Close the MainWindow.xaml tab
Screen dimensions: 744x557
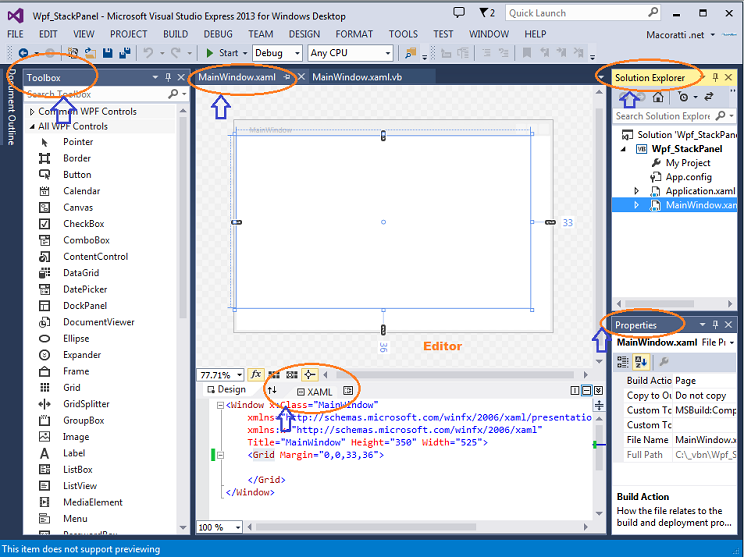301,77
